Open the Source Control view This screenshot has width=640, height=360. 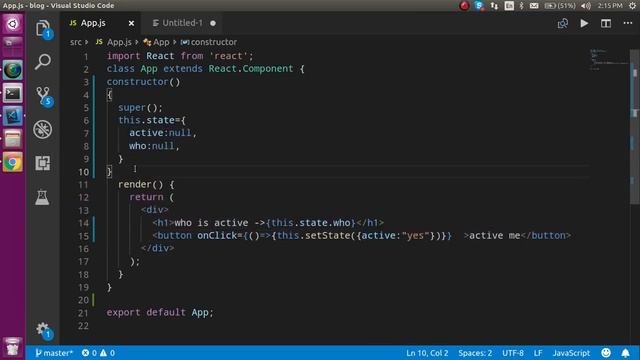[43, 96]
